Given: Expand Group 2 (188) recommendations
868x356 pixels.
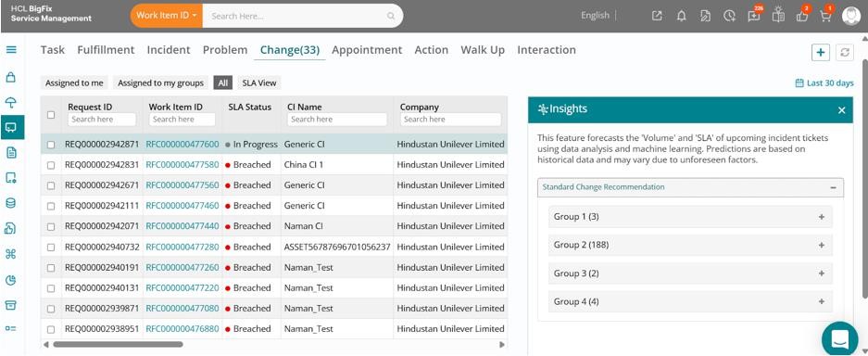Looking at the screenshot, I should pos(690,245).
